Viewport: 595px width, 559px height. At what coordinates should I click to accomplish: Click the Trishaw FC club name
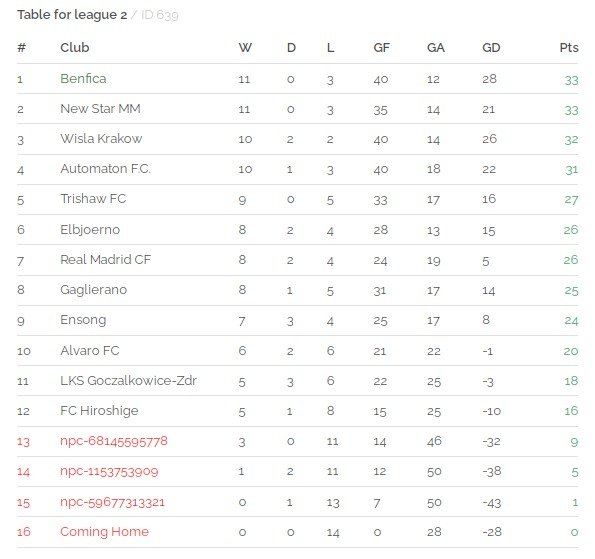click(x=93, y=198)
